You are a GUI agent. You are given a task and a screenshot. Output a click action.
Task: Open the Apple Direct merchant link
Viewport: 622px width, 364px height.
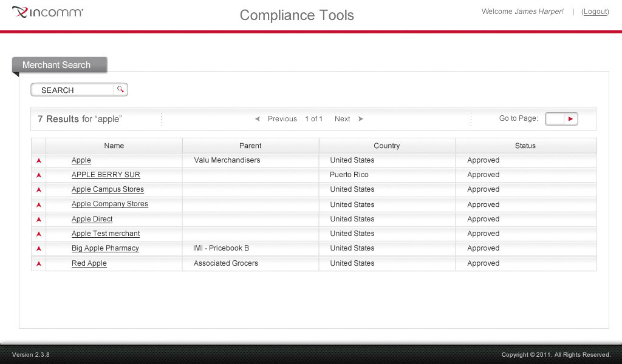[x=92, y=219]
